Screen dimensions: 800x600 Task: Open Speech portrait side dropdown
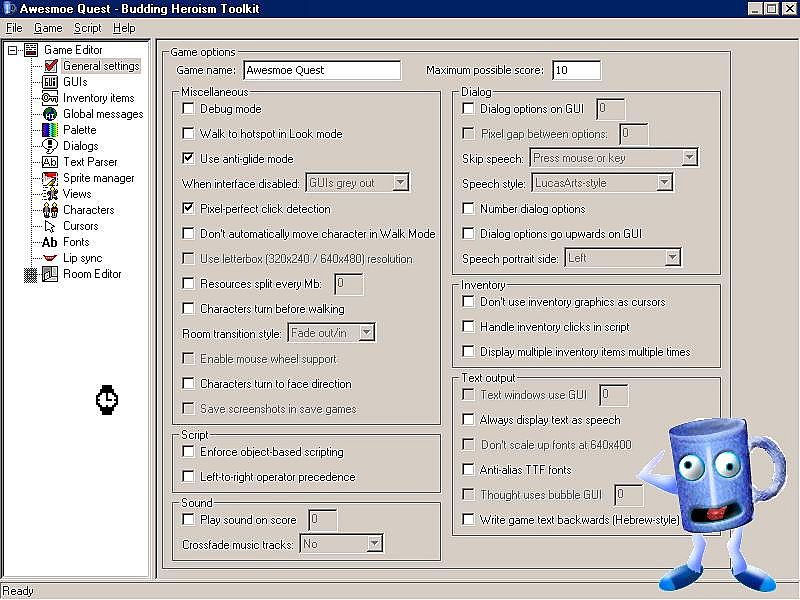click(672, 258)
